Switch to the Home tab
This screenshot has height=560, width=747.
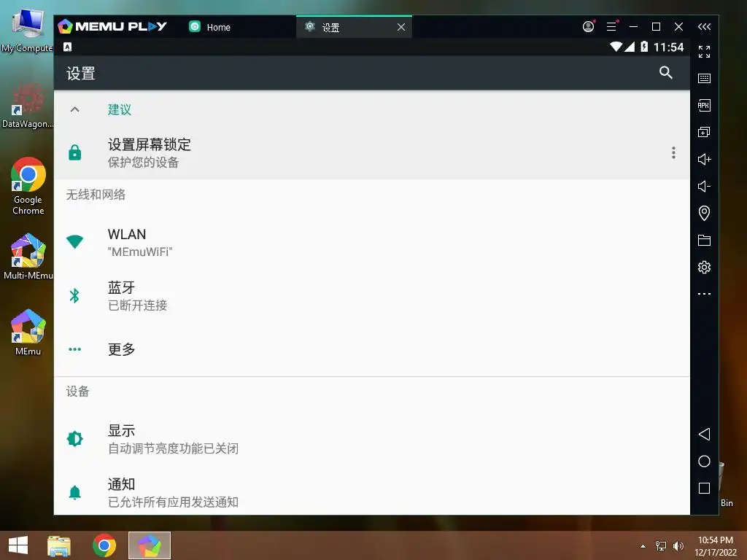[209, 27]
